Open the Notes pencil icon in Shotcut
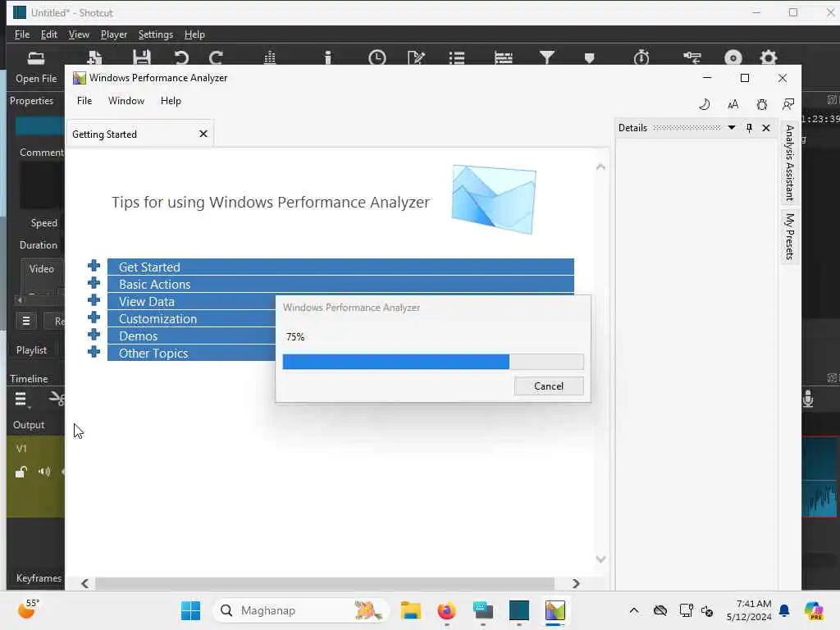The width and height of the screenshot is (840, 630). (x=416, y=57)
